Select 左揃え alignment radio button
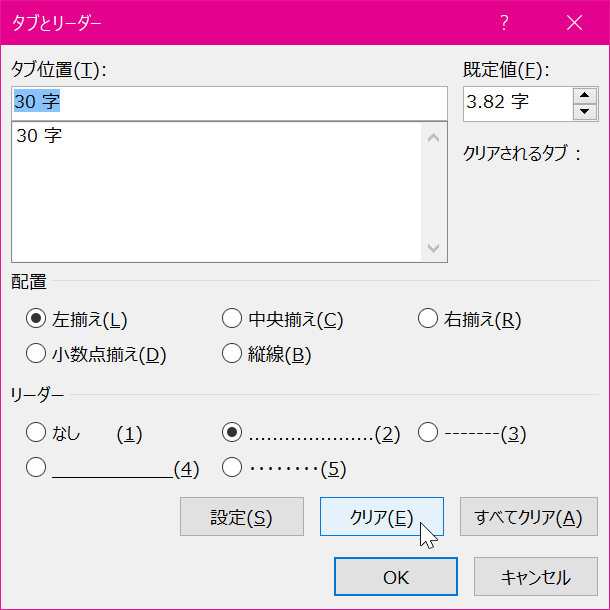The width and height of the screenshot is (610, 610). [x=36, y=320]
